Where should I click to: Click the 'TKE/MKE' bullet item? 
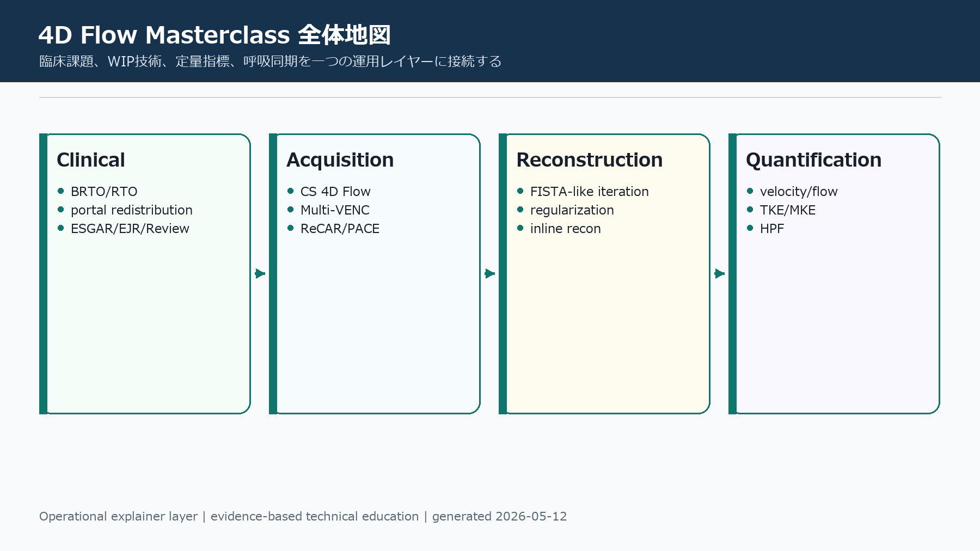(788, 210)
